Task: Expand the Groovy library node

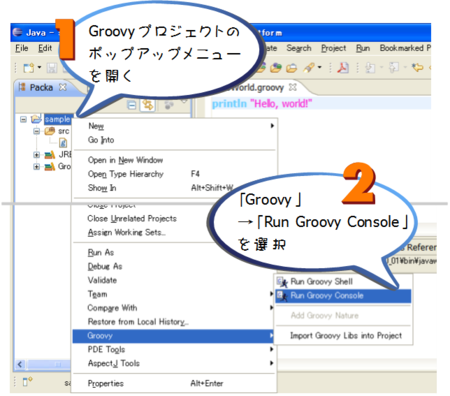Action: click(x=36, y=166)
